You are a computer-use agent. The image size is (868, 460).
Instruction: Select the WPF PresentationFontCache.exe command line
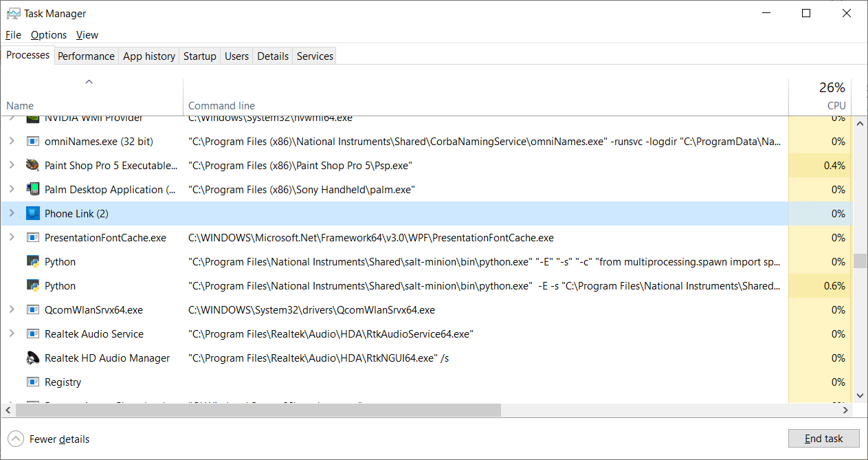tap(371, 237)
